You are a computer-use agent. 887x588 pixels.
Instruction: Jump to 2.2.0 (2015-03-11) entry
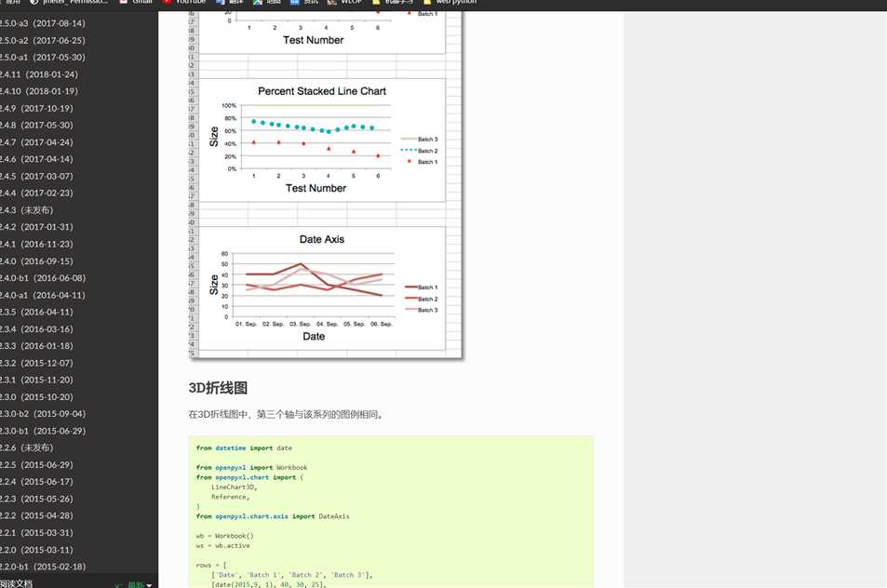(36, 549)
